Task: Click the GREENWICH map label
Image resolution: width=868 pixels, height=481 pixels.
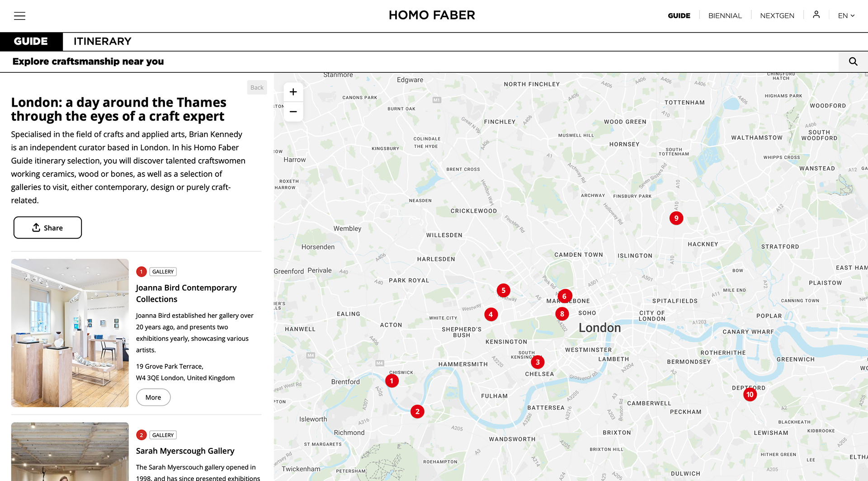Action: point(796,359)
